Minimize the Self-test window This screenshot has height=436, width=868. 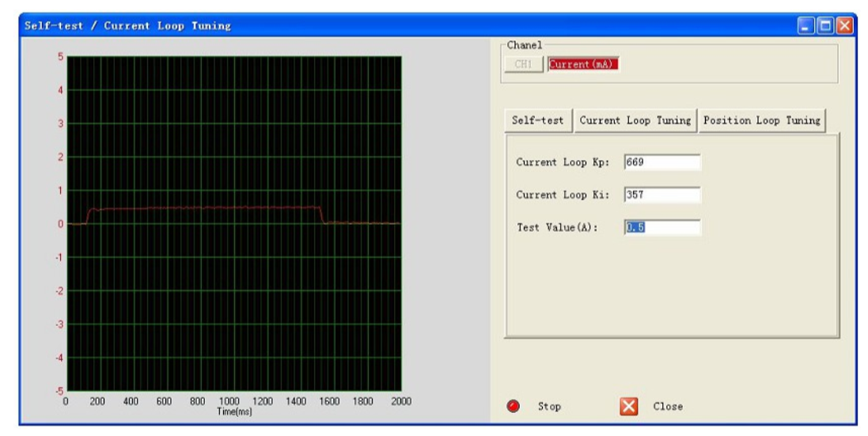coord(806,25)
